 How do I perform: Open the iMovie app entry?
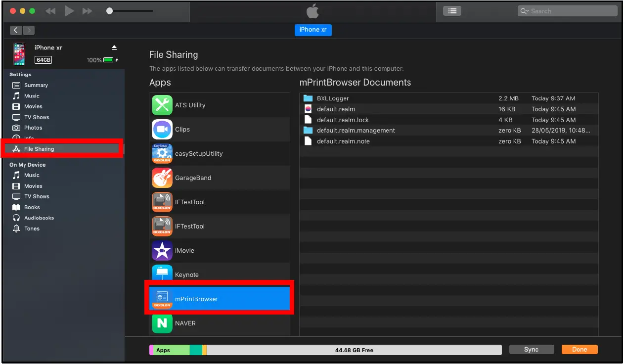tap(184, 250)
